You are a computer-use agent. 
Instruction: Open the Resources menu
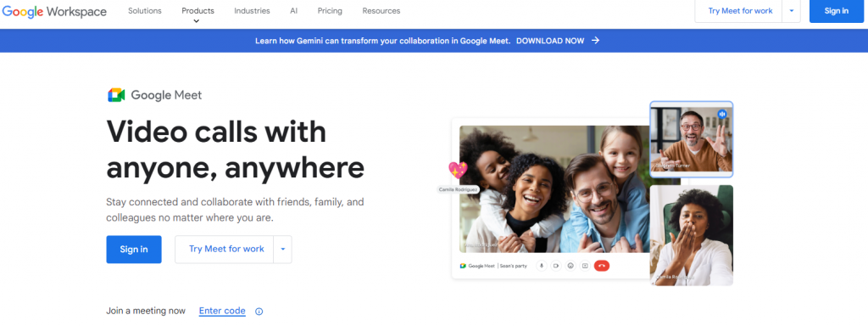tap(381, 10)
